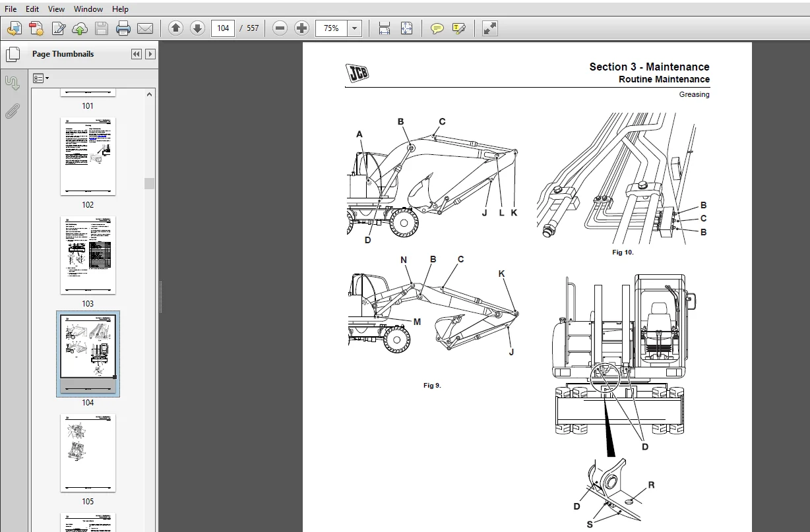Viewport: 810px width, 532px height.
Task: Click the total pages text 557
Action: coord(253,28)
